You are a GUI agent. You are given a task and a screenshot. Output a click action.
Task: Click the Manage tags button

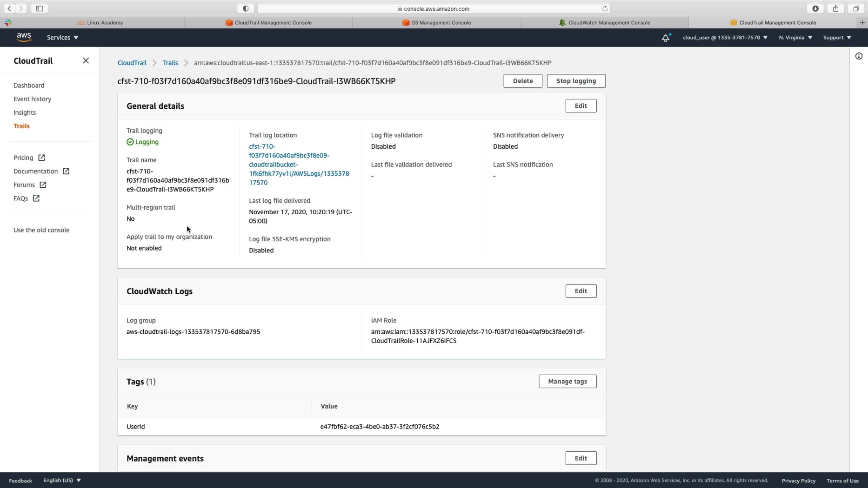click(567, 382)
